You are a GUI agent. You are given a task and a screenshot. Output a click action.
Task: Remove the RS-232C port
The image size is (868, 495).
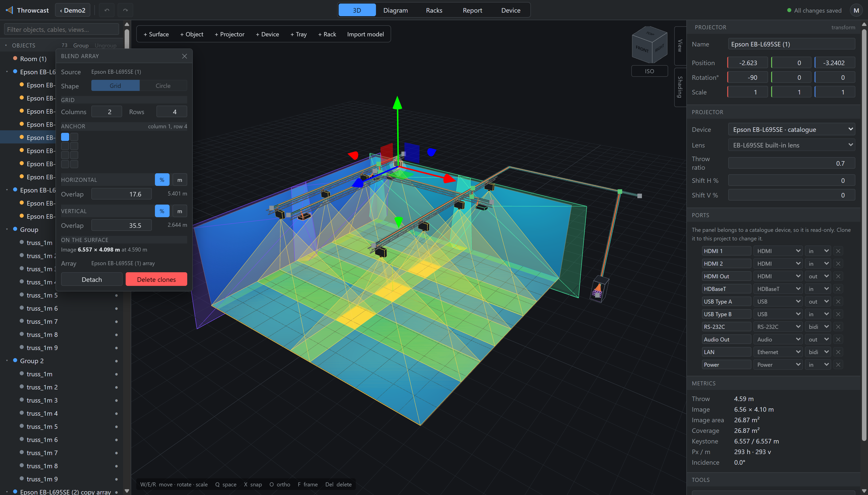pos(838,327)
